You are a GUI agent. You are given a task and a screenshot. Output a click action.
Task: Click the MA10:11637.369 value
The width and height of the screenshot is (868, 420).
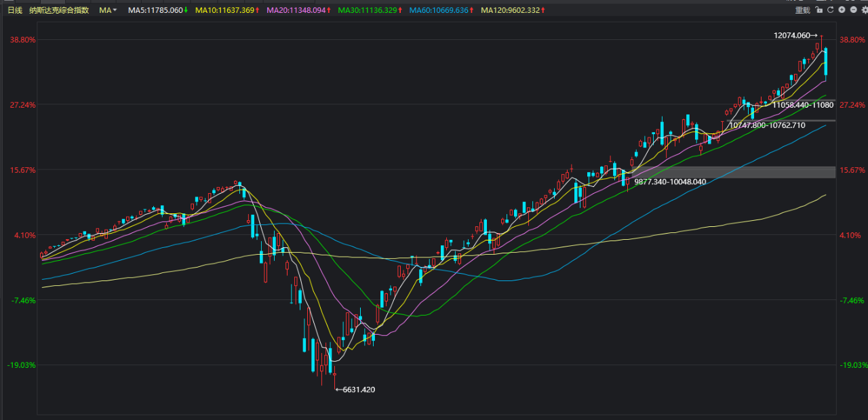coord(224,10)
